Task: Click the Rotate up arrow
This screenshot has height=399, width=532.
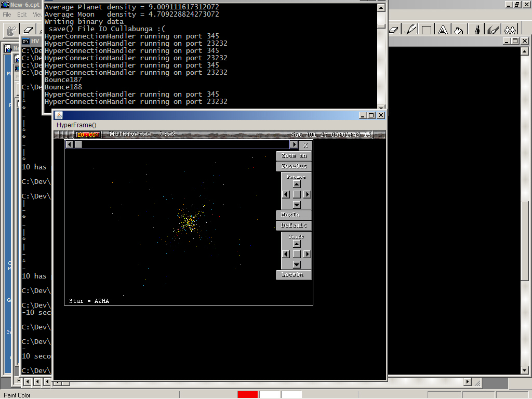Action: coord(297,184)
